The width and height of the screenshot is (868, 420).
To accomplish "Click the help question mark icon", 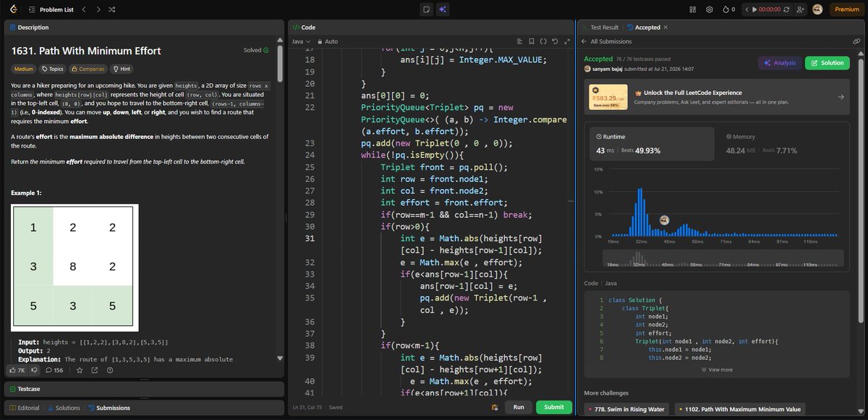I will (x=110, y=370).
